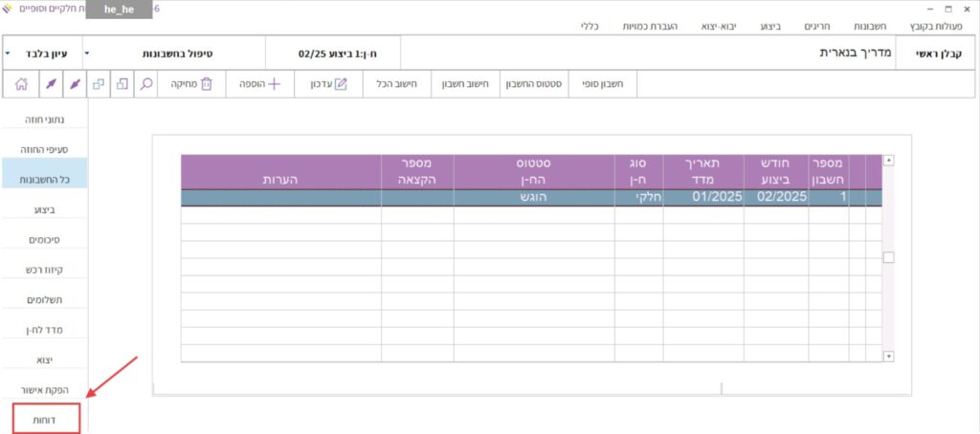Select the תשלומים sidebar tab
The image size is (980, 434).
click(x=47, y=300)
